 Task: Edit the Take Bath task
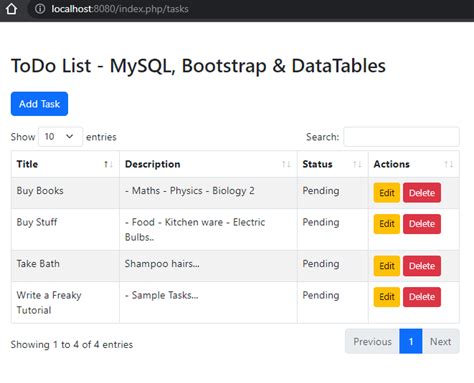(387, 266)
